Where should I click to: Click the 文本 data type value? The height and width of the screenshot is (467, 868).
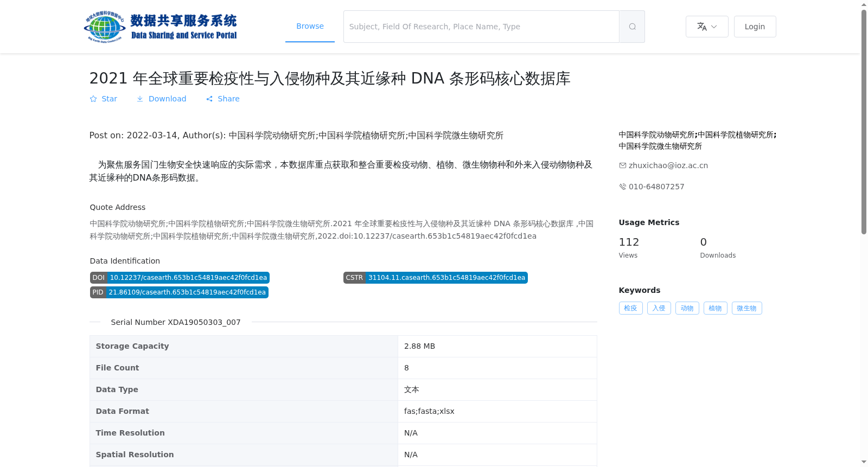(x=412, y=389)
